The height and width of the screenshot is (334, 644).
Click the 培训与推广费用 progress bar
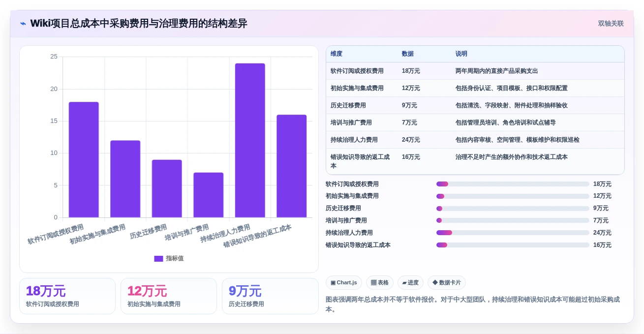pyautogui.click(x=513, y=220)
